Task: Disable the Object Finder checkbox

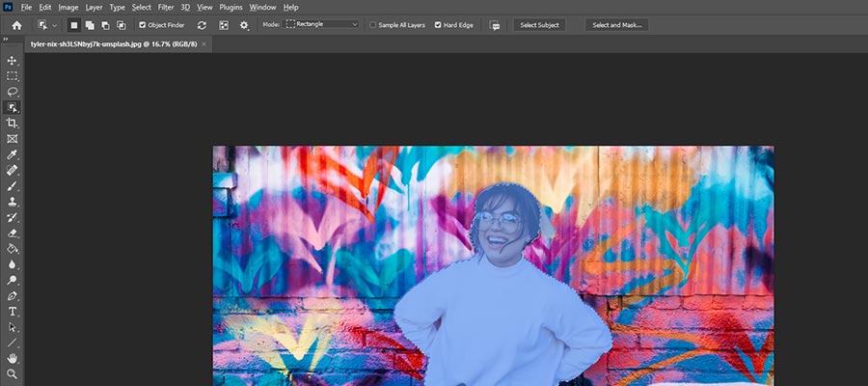Action: (144, 24)
